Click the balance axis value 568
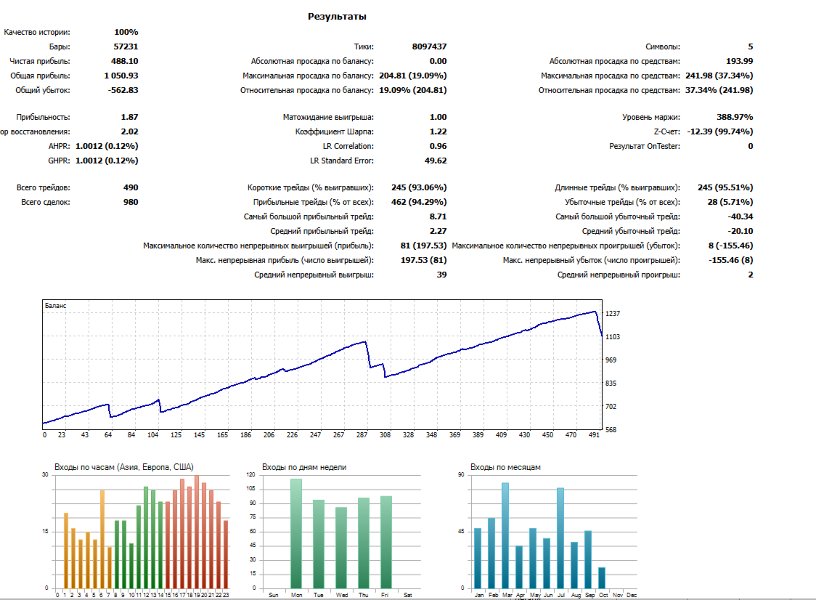 click(x=611, y=430)
